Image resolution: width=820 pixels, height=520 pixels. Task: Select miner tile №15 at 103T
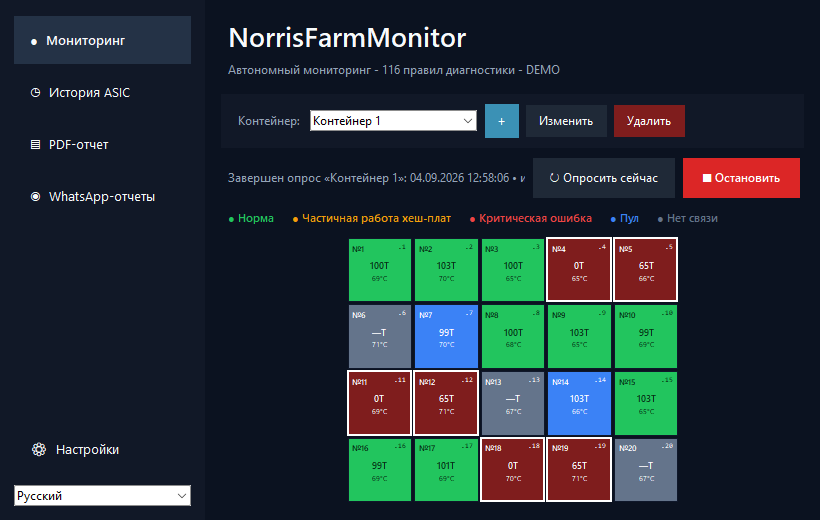tap(646, 403)
